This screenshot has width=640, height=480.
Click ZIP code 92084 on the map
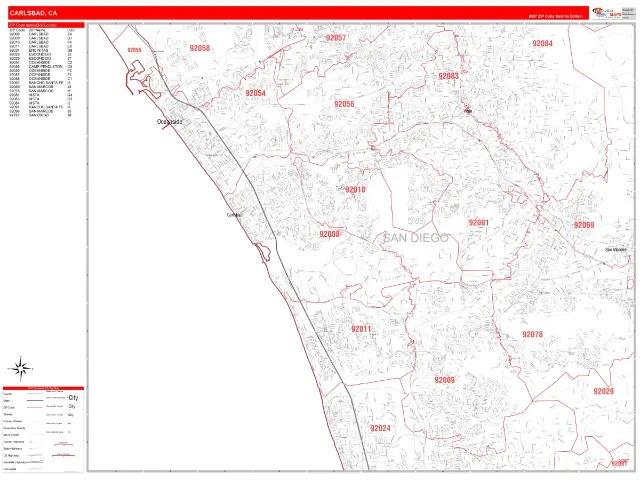pos(542,43)
